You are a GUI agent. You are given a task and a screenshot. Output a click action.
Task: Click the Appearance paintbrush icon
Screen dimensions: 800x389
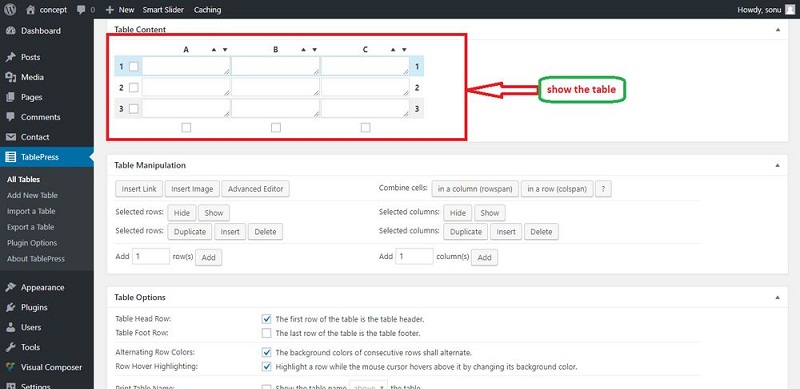coord(10,287)
